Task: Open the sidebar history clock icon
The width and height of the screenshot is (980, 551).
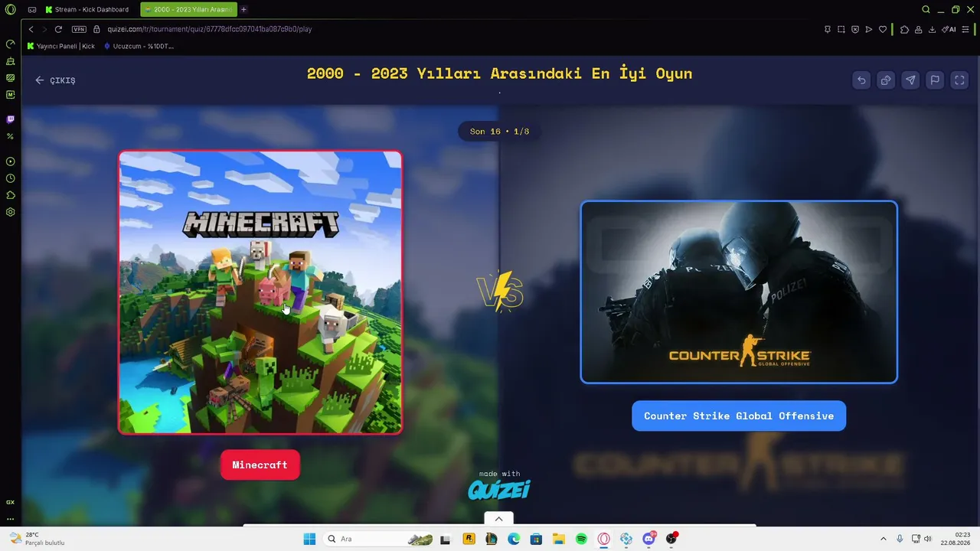Action: (x=11, y=178)
